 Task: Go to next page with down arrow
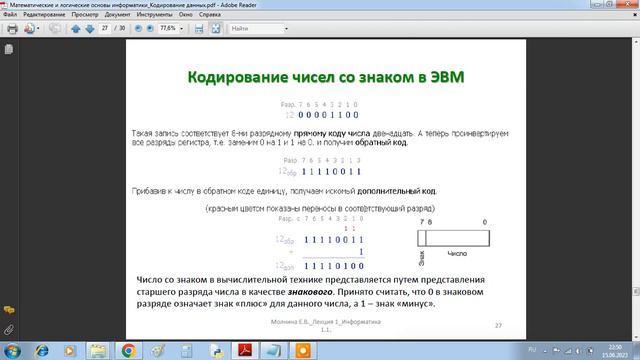pyautogui.click(x=90, y=29)
